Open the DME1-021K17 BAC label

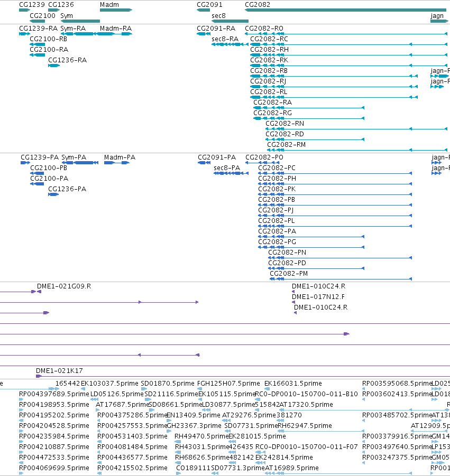coord(59,370)
